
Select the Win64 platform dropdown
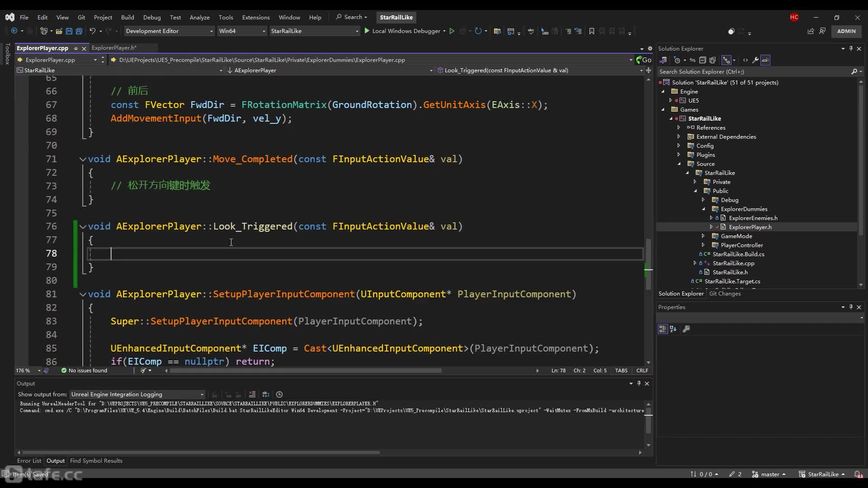(241, 31)
